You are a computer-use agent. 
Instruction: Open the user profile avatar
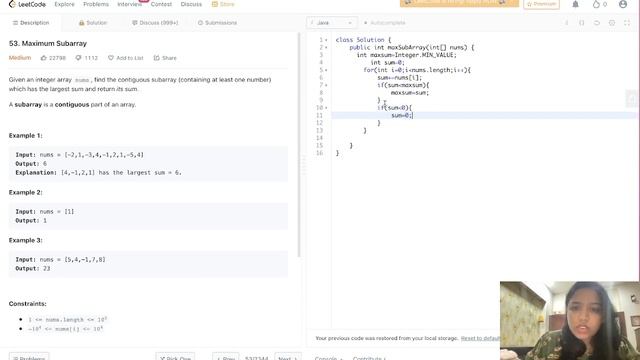tap(623, 4)
